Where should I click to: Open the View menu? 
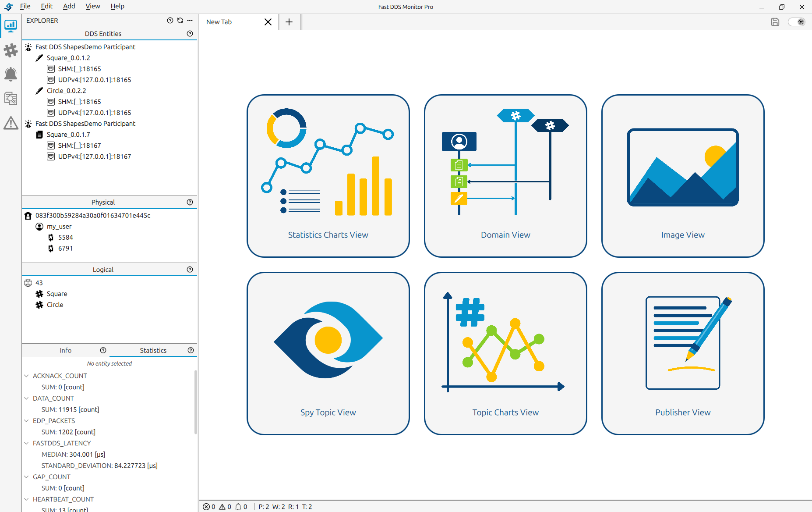[93, 6]
